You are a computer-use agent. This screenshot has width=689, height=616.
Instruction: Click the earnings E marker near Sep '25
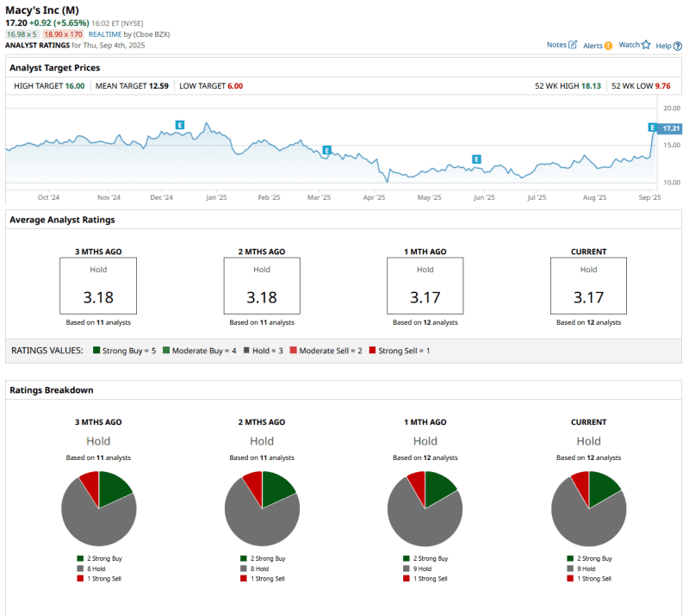(x=653, y=128)
